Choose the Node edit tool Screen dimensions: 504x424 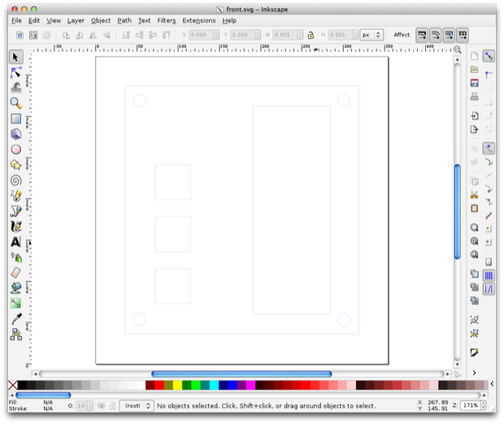coord(15,72)
